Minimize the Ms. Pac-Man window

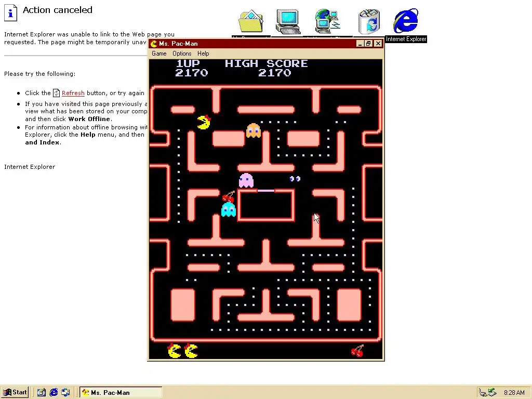pyautogui.click(x=360, y=44)
